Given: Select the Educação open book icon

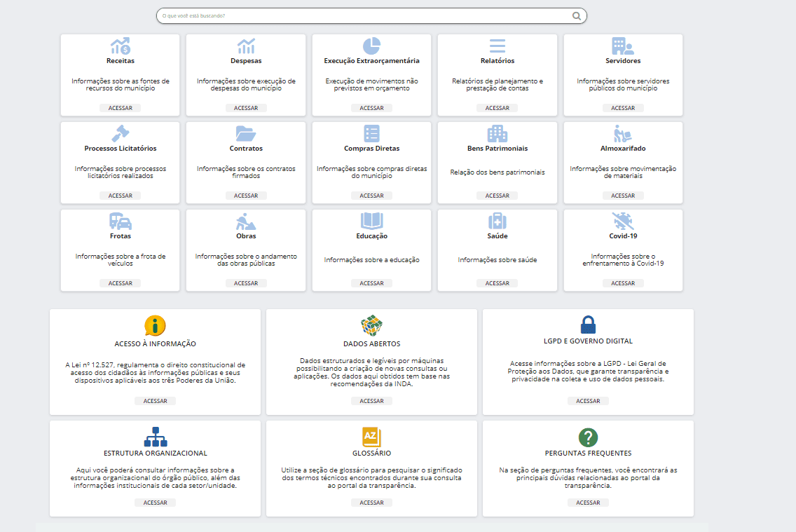Looking at the screenshot, I should pos(371,221).
